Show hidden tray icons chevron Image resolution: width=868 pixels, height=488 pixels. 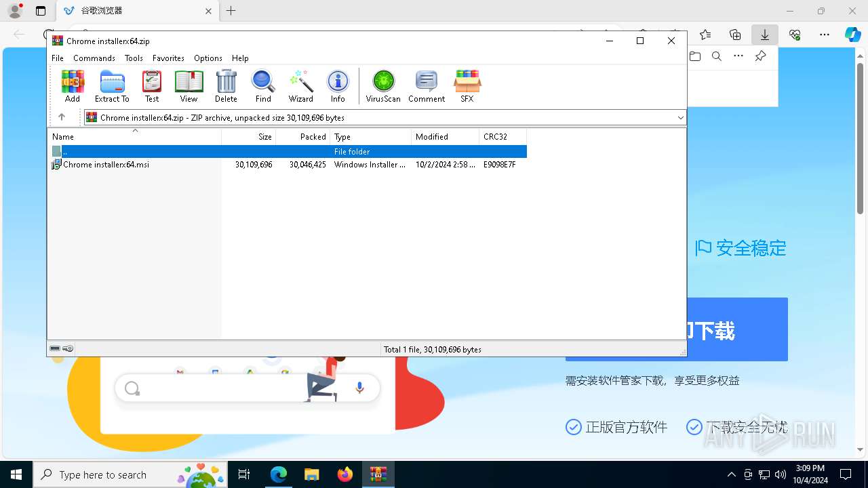tap(731, 474)
